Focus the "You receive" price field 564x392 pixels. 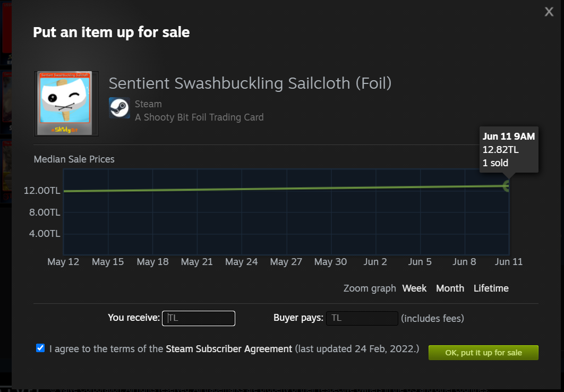point(199,318)
